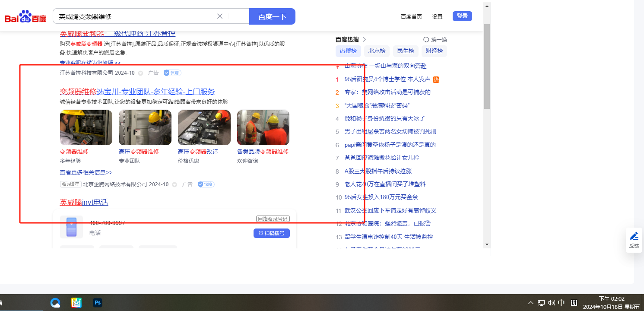Click the 扫码拨号 button
Image resolution: width=644 pixels, height=311 pixels.
(272, 233)
